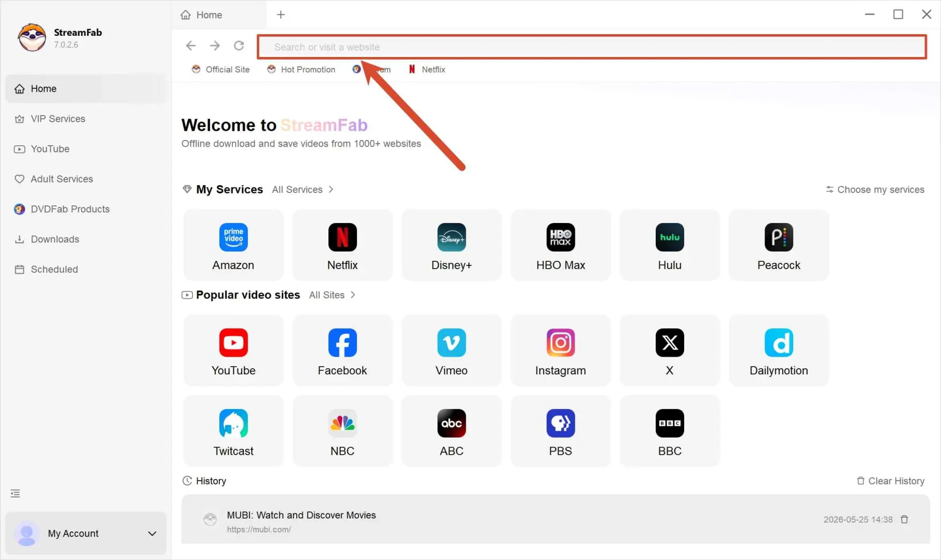
Task: Open the Hulu service tile
Action: (x=670, y=245)
